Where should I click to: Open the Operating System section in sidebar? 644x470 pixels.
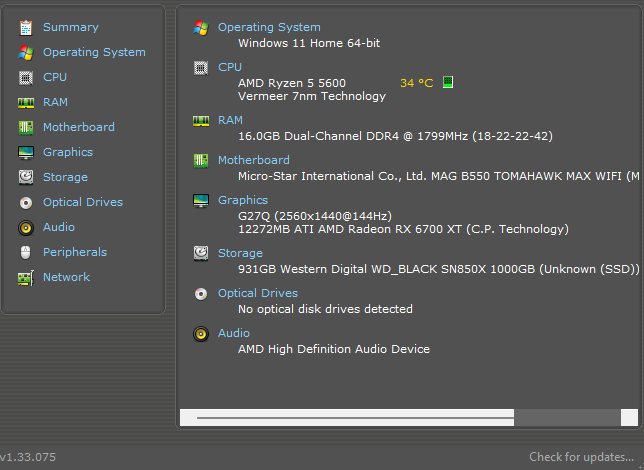click(93, 52)
